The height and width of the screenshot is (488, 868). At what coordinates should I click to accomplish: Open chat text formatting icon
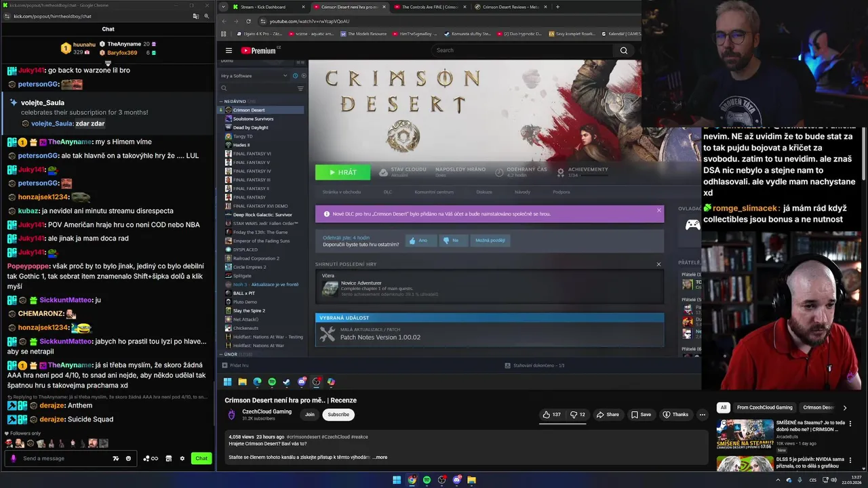click(115, 459)
